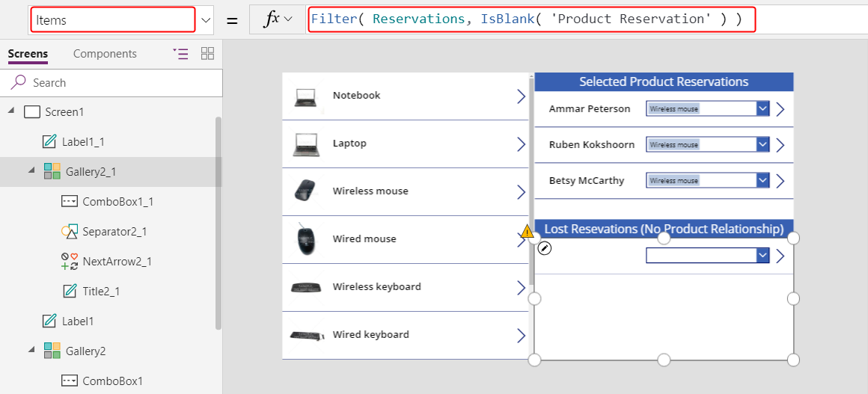Click next arrow for Notebook row
The height and width of the screenshot is (394, 868).
click(x=521, y=96)
